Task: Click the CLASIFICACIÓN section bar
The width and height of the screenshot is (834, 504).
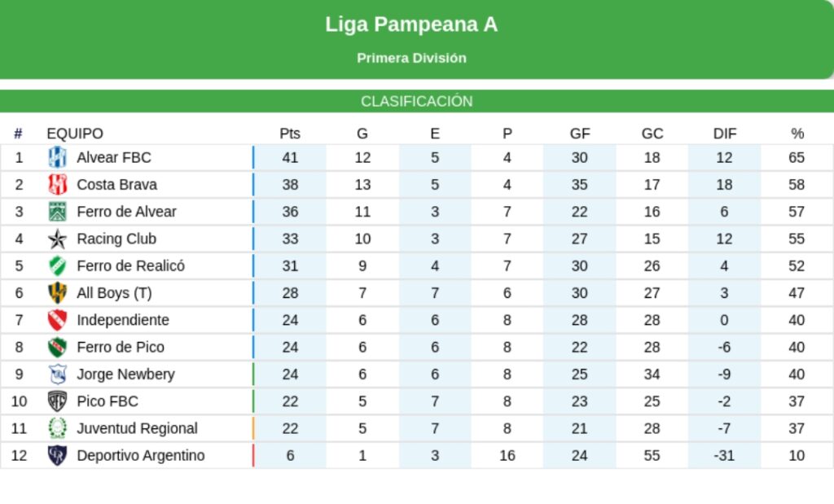Action: [x=417, y=101]
